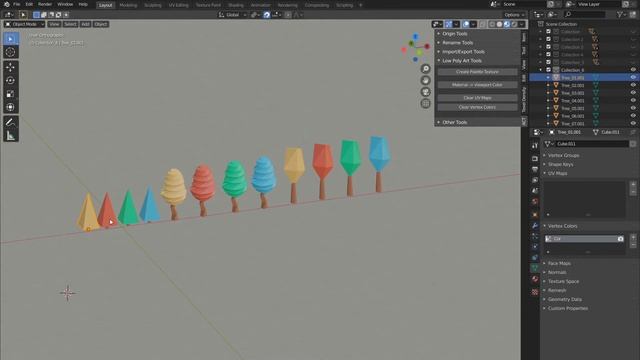Click the Clear UV Maps button
This screenshot has width=640, height=360.
tap(477, 98)
